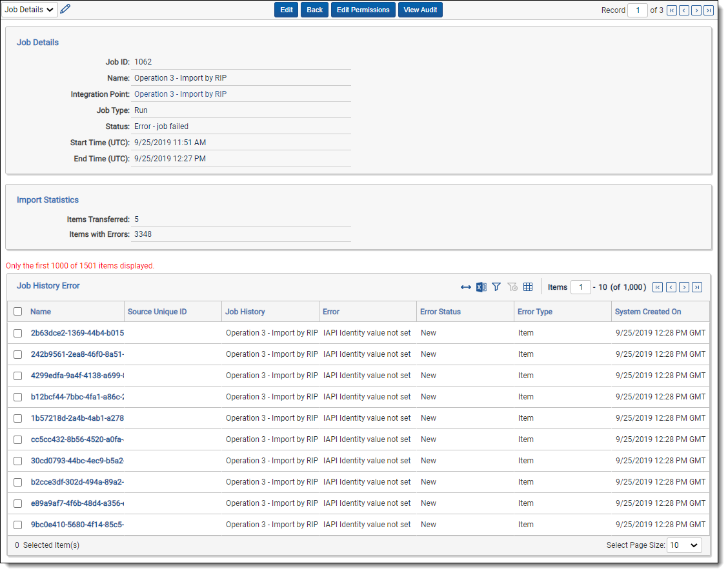Open the View Audit button
The height and width of the screenshot is (573, 728).
coord(420,10)
